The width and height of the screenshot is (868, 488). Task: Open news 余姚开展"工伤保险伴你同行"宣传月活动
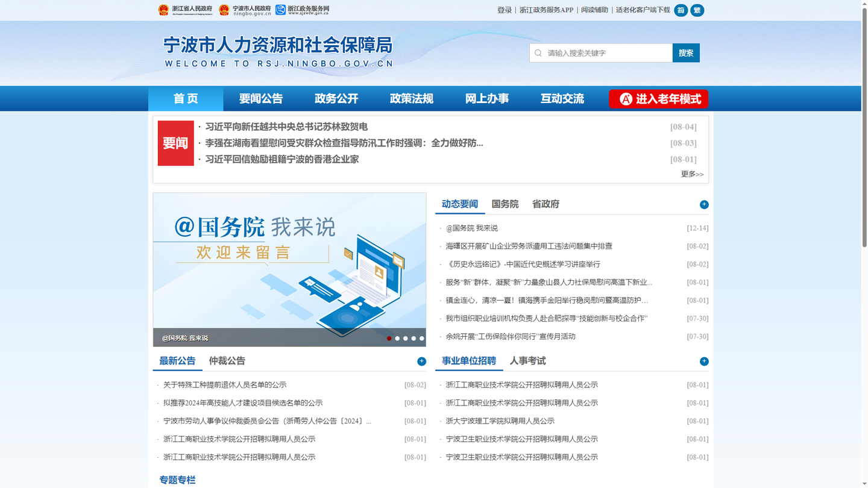pos(511,337)
